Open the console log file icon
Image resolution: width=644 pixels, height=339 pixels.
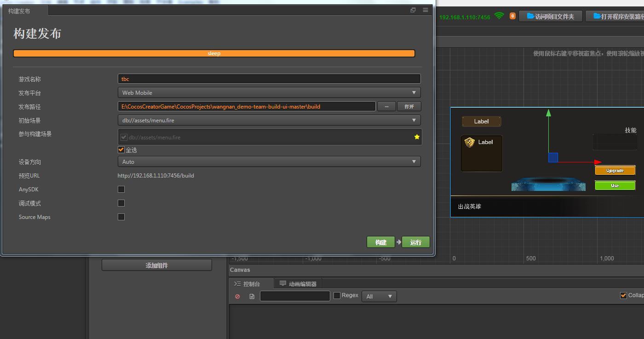[x=252, y=296]
